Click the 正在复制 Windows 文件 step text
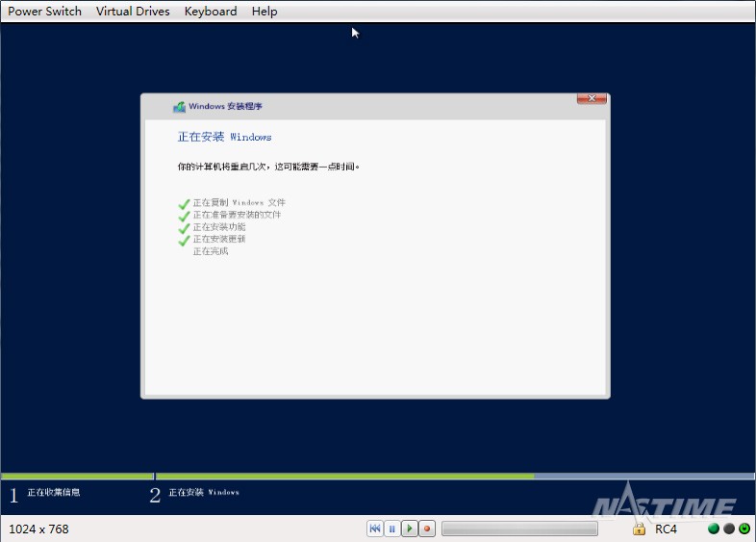The height and width of the screenshot is (542, 756). click(239, 202)
